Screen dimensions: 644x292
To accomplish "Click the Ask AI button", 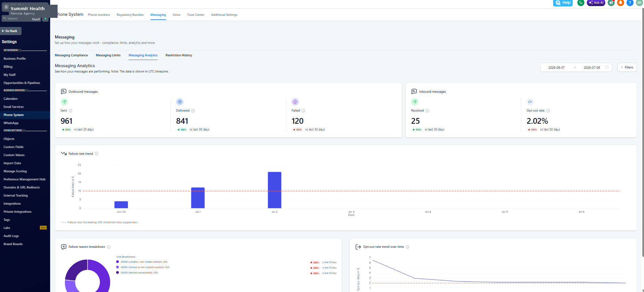I will tap(596, 3).
